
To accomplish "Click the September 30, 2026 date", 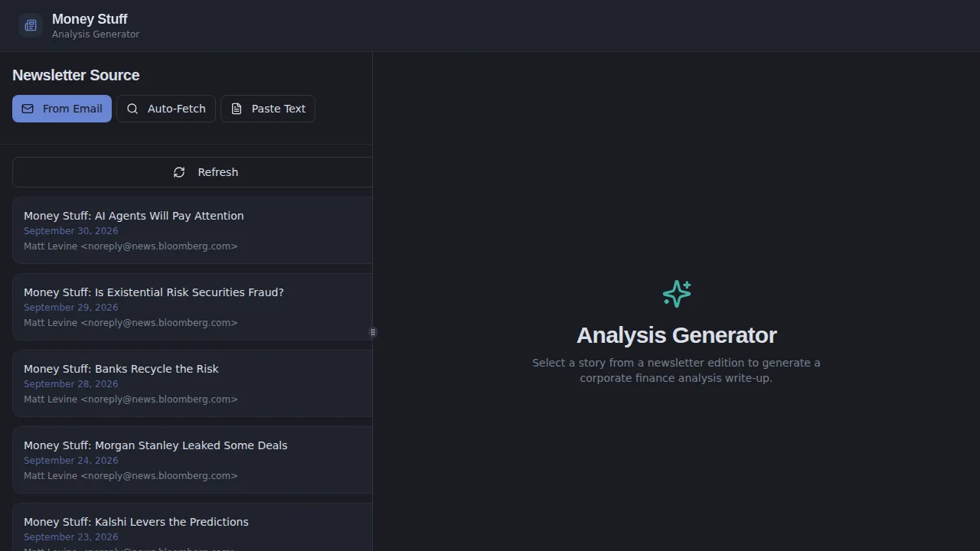I will (71, 231).
